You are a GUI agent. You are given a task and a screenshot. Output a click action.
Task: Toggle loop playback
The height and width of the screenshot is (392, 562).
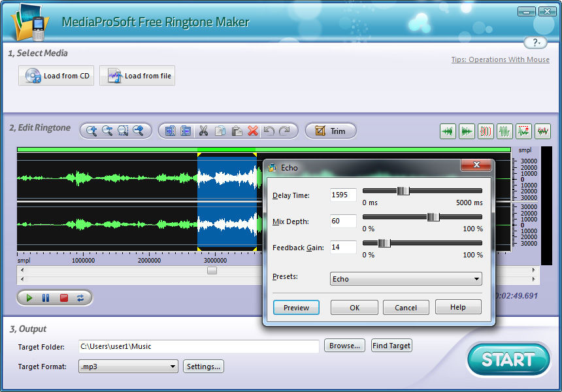click(x=80, y=298)
